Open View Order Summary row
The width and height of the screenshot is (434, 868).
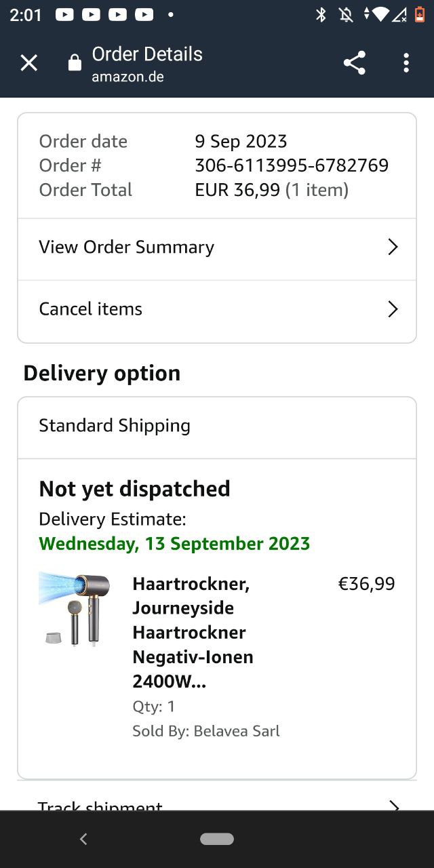pos(127,247)
